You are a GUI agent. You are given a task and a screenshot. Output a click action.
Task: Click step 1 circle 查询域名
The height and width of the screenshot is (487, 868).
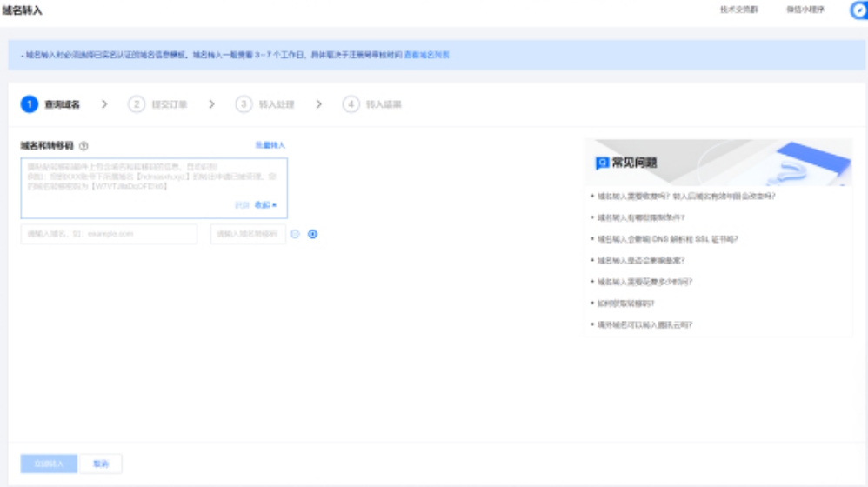[30, 104]
